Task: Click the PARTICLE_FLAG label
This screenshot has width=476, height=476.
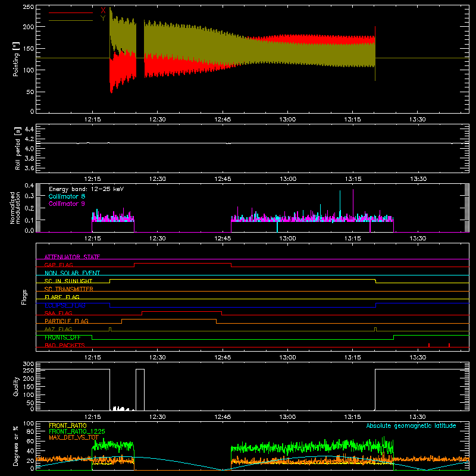Action: pyautogui.click(x=67, y=321)
